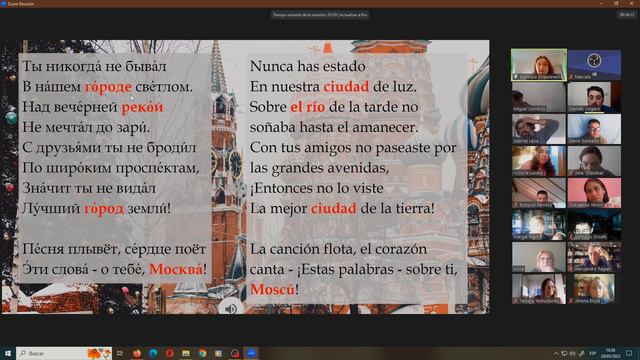
Task: Open Task View from the taskbar
Action: 120,353
